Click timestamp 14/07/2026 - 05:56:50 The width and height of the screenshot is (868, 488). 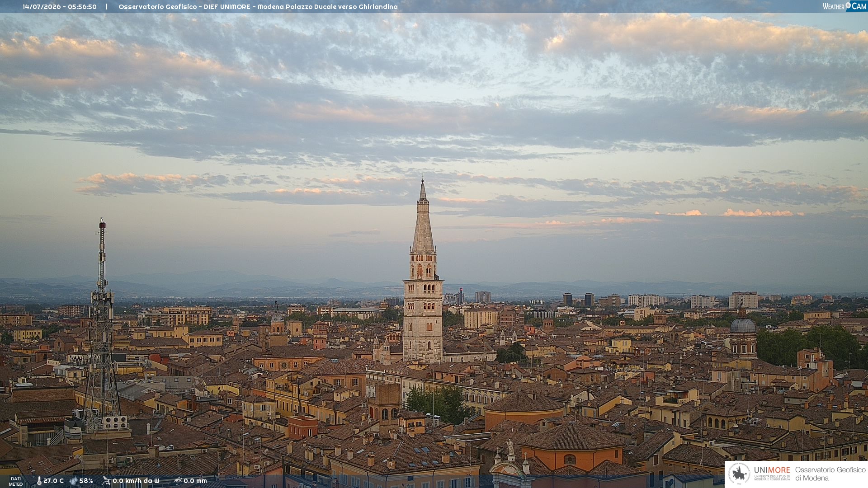tap(60, 7)
